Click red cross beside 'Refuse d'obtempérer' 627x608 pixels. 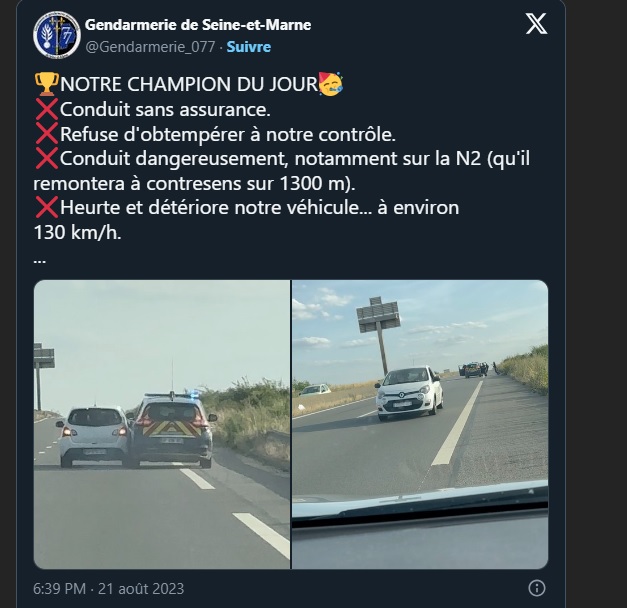coord(46,133)
